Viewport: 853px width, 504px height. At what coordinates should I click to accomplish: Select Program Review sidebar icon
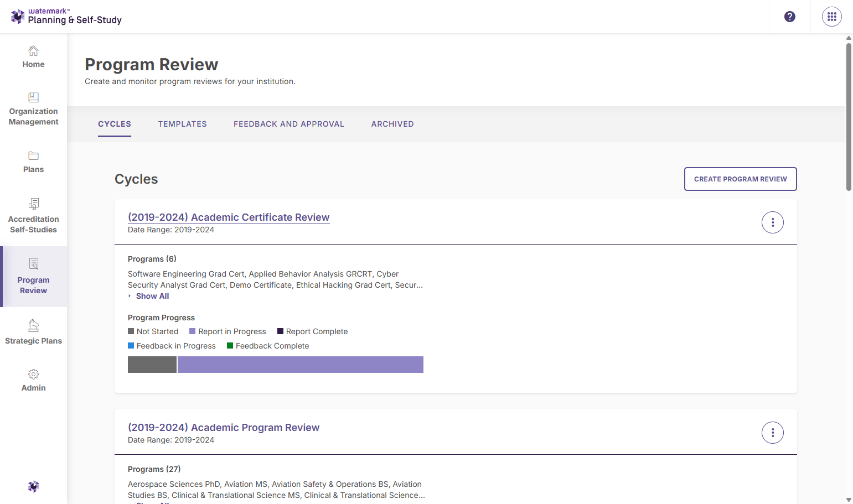(x=33, y=264)
